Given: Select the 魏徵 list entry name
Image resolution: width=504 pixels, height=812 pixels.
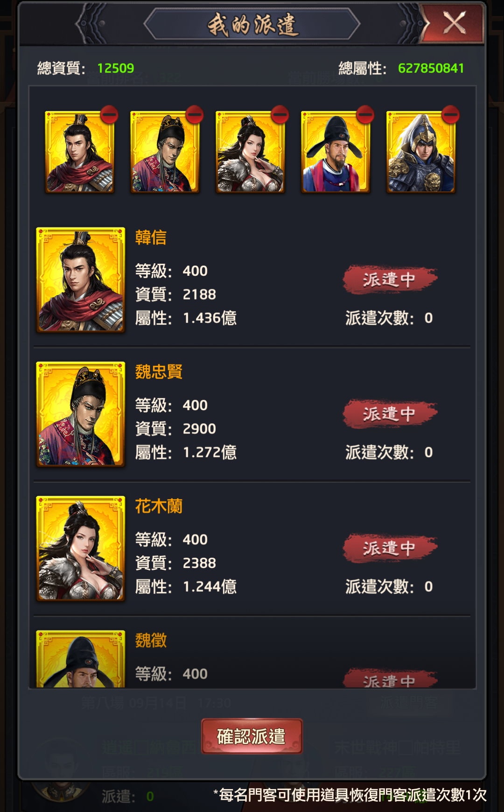Looking at the screenshot, I should tap(151, 640).
